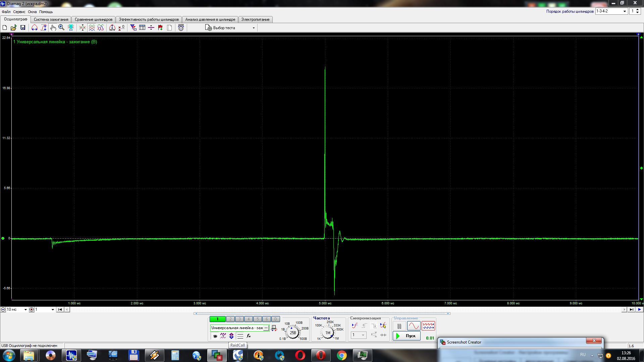644x362 pixels.
Task: Click the overlay channels layout icon
Action: [101, 28]
